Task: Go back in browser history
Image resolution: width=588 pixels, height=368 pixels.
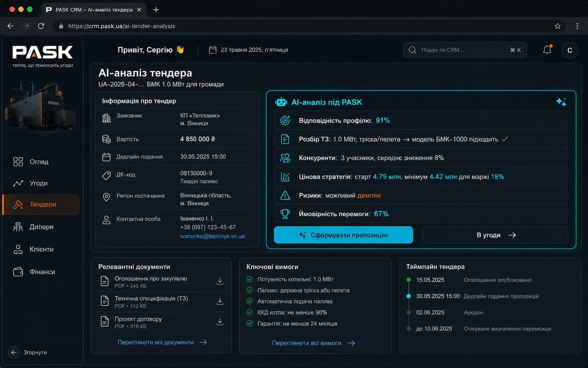Action: tap(10, 26)
